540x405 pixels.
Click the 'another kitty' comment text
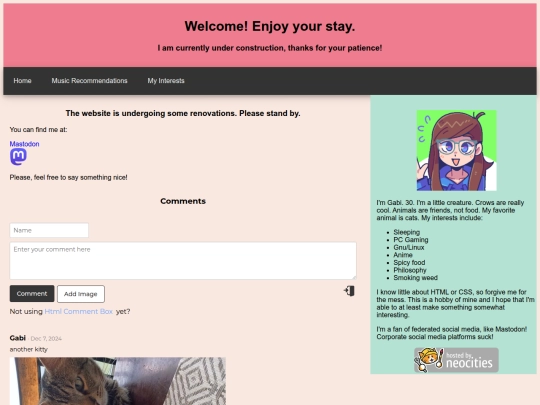pos(29,349)
